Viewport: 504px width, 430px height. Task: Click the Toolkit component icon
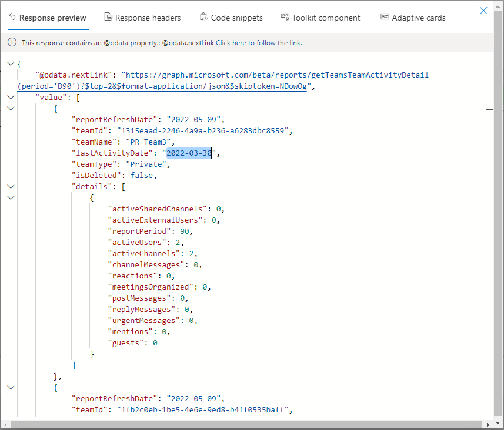tap(285, 18)
